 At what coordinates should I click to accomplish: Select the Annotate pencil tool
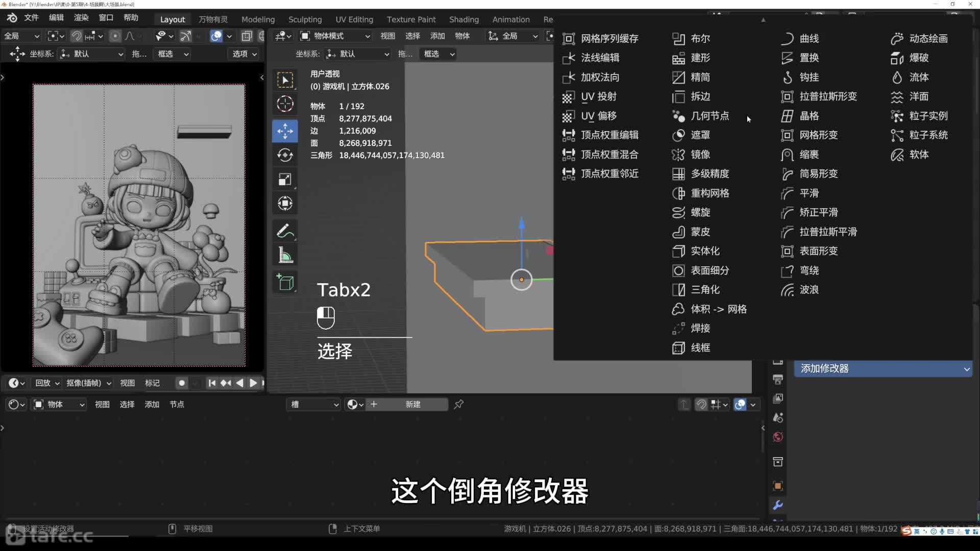click(285, 231)
